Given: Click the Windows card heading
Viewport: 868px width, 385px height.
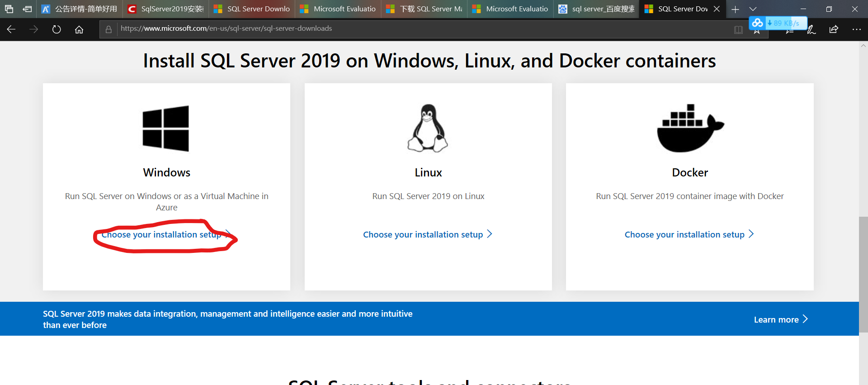Looking at the screenshot, I should click(166, 172).
